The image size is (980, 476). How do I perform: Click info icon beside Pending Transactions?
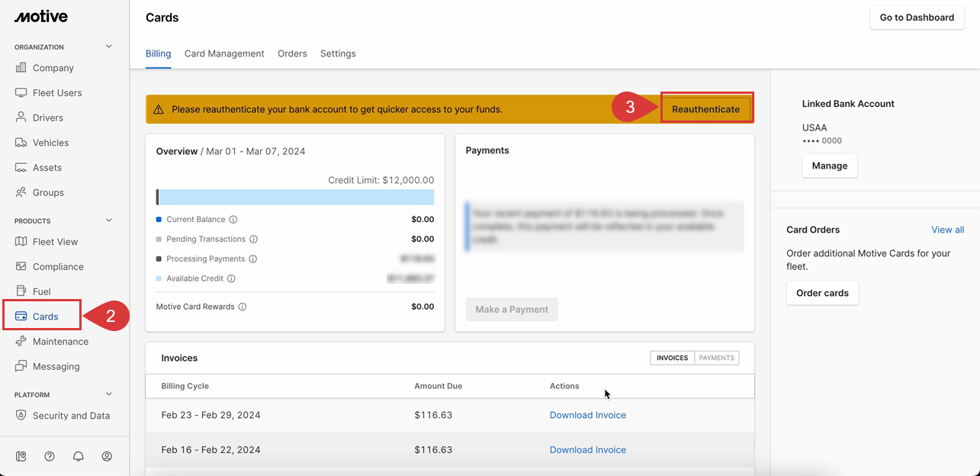click(254, 240)
